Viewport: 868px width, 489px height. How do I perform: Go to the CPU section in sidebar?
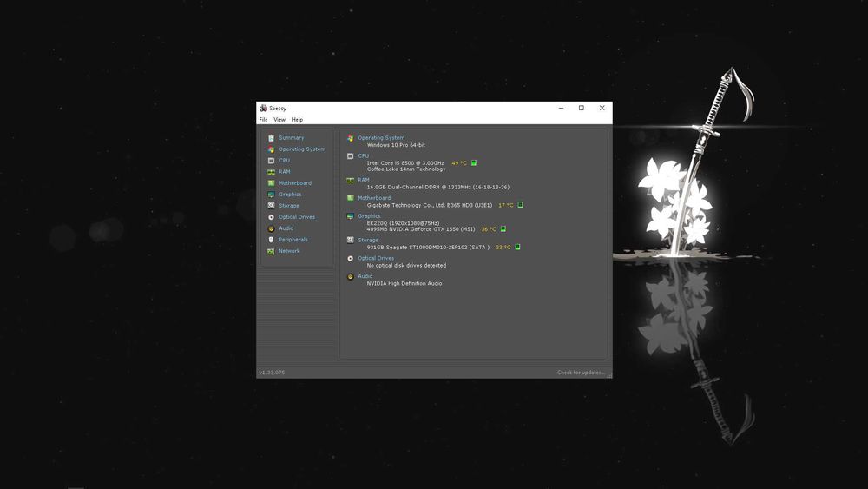coord(284,161)
